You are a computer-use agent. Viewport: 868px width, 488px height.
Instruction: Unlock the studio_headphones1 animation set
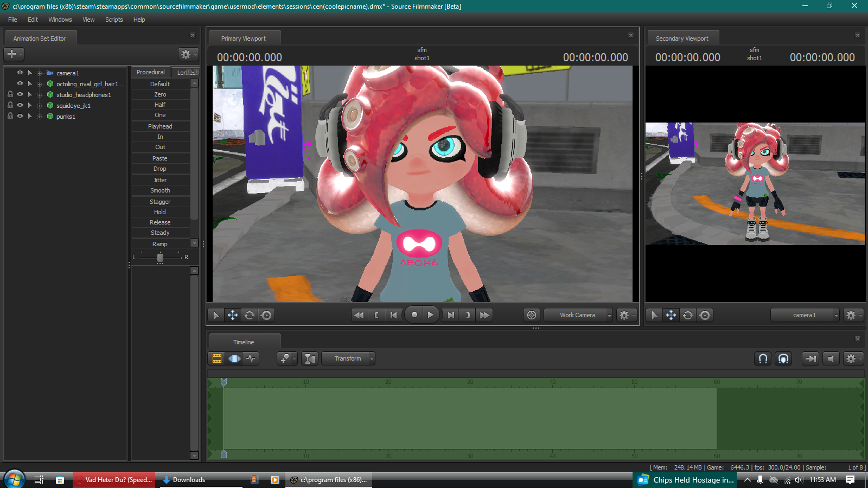[x=10, y=94]
